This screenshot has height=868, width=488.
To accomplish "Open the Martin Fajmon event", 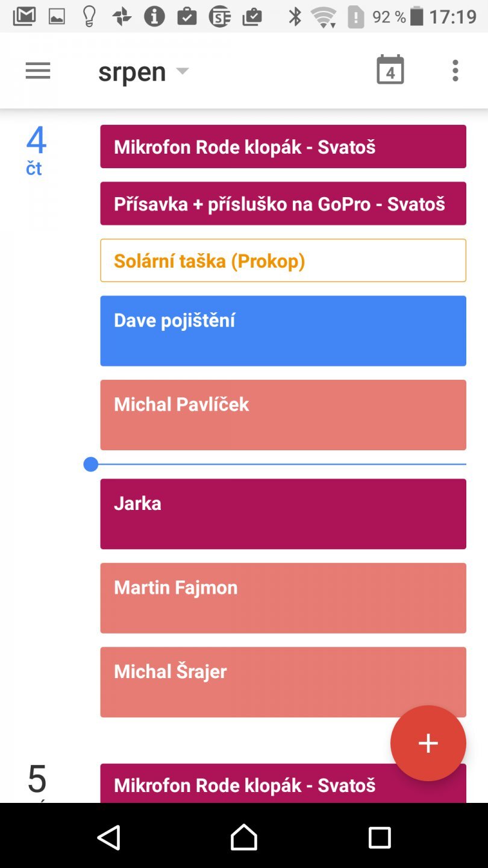I will [283, 598].
